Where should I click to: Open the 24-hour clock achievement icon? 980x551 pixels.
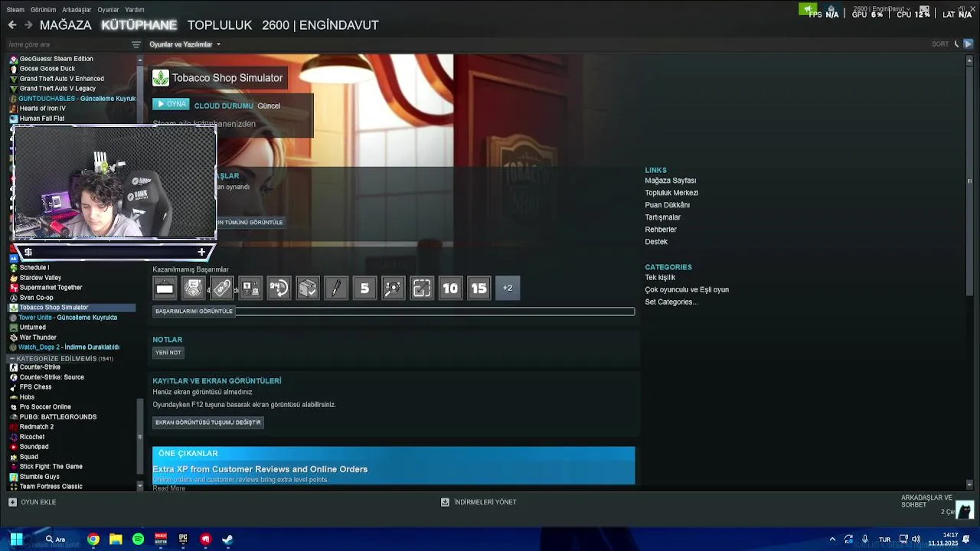279,289
